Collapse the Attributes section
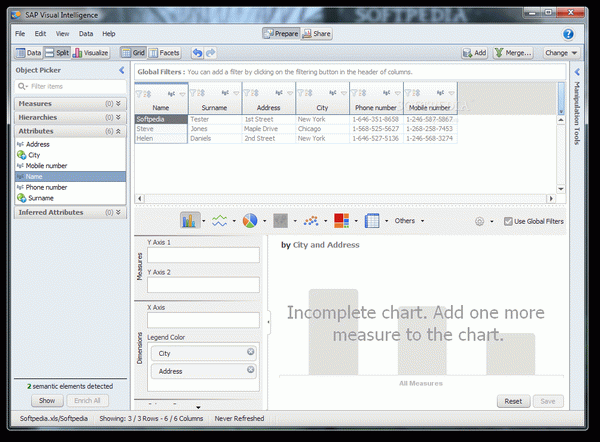This screenshot has width=600, height=442. pos(118,131)
